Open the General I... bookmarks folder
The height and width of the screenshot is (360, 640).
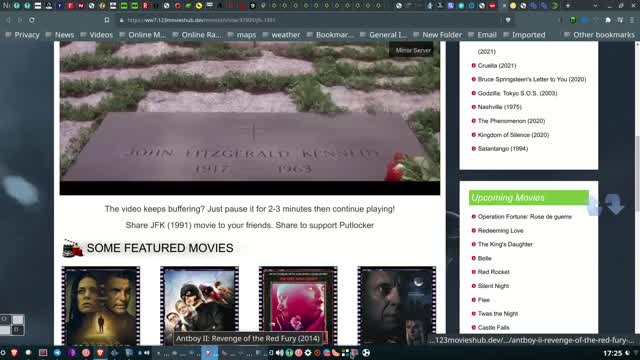point(384,35)
